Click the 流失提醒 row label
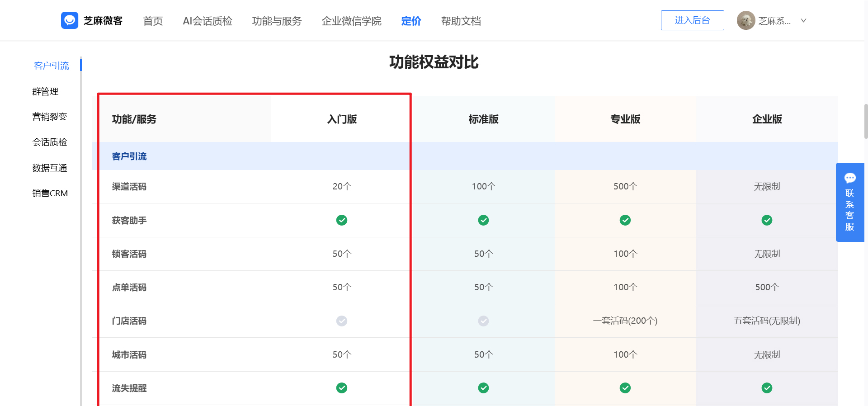 (129, 388)
